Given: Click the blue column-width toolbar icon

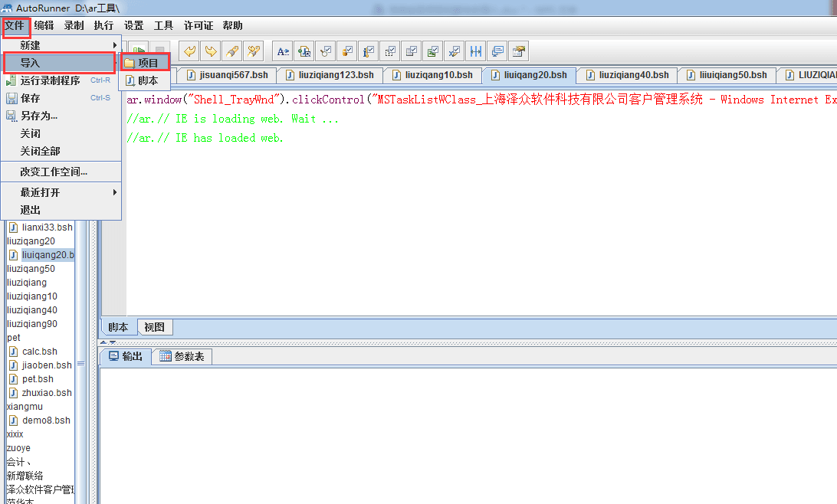Looking at the screenshot, I should coord(476,51).
